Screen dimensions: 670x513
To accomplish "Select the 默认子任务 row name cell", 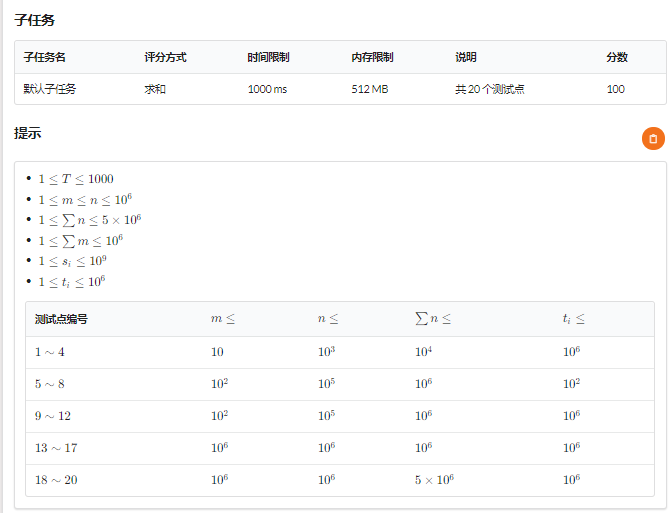I will (x=50, y=89).
